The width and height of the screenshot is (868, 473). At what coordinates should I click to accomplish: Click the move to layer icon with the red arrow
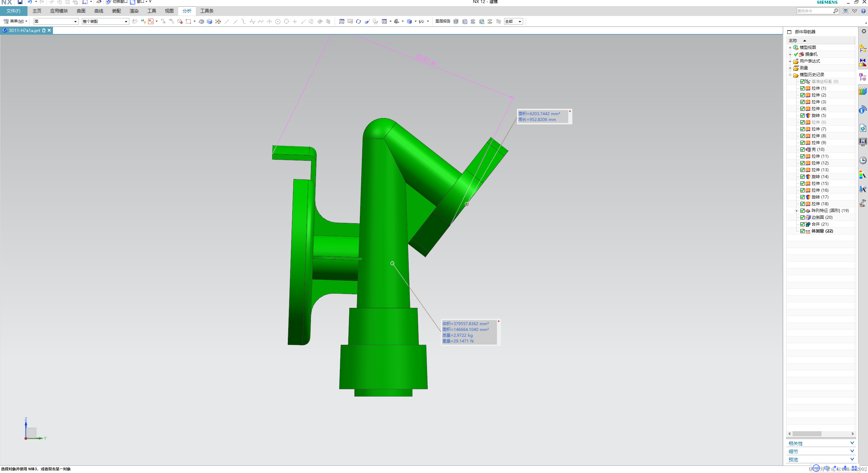[x=490, y=21]
